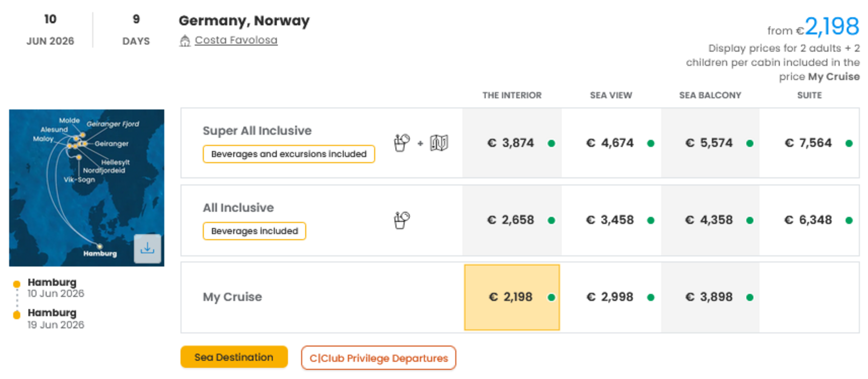The image size is (868, 379).
Task: Click the ship icon beside Costa Favolosa
Action: click(x=185, y=41)
